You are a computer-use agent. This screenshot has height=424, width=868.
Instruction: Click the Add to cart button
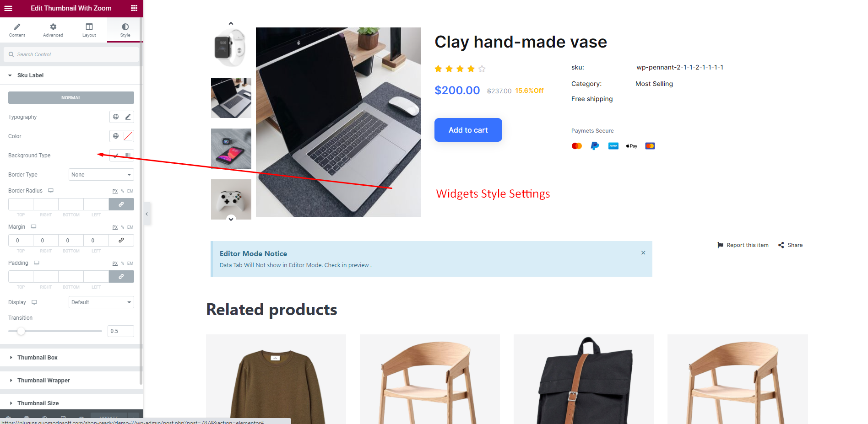468,130
